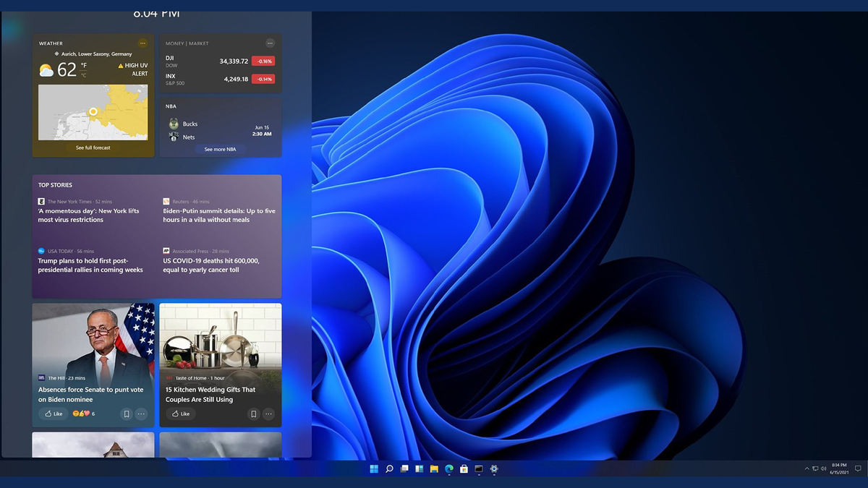
Task: Open Task View from the taskbar
Action: click(404, 468)
